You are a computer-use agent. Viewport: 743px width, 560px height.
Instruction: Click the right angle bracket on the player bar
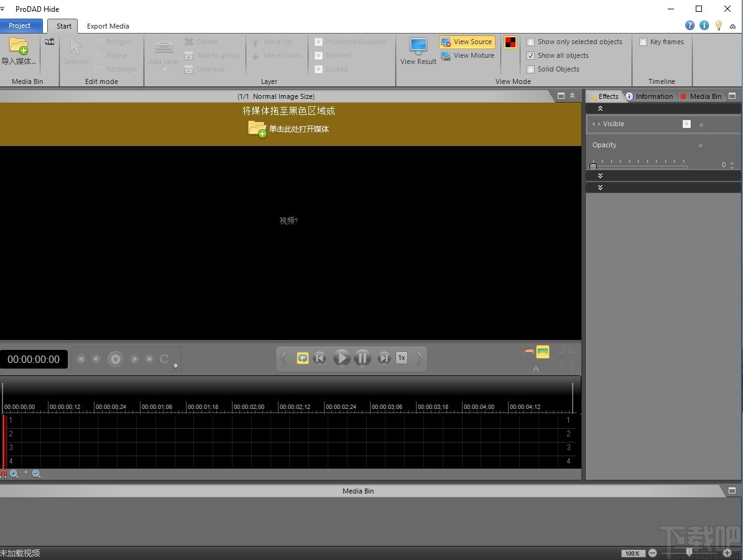coord(420,358)
